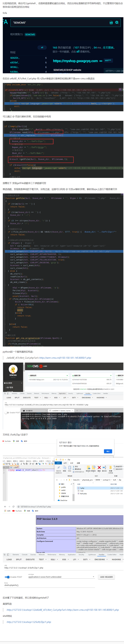The image size is (124, 644).
Task: Turn on Enable POST beside the terminal window
Action: [x=7, y=412]
